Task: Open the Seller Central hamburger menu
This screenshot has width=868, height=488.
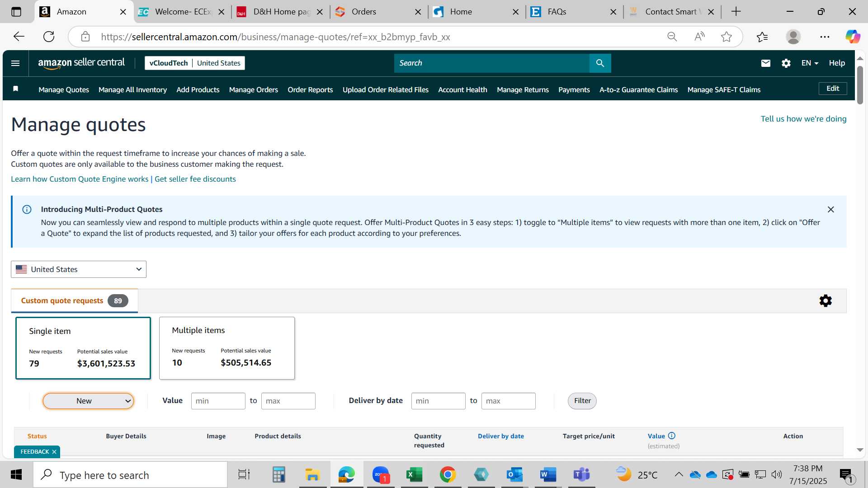Action: 15,63
